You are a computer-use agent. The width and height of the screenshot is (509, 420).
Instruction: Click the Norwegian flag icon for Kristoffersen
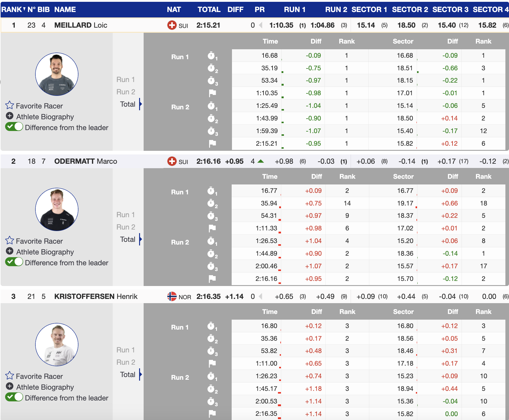[x=172, y=297]
